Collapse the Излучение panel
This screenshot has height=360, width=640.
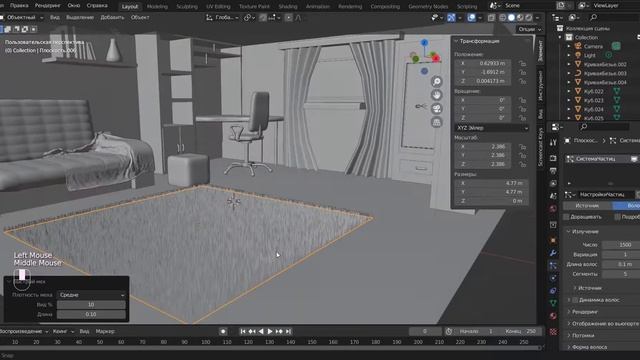point(585,231)
